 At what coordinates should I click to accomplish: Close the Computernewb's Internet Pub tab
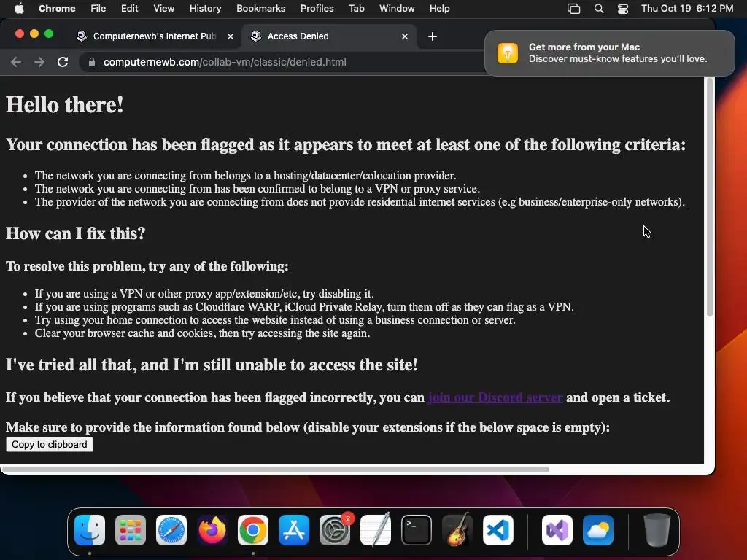pos(231,36)
